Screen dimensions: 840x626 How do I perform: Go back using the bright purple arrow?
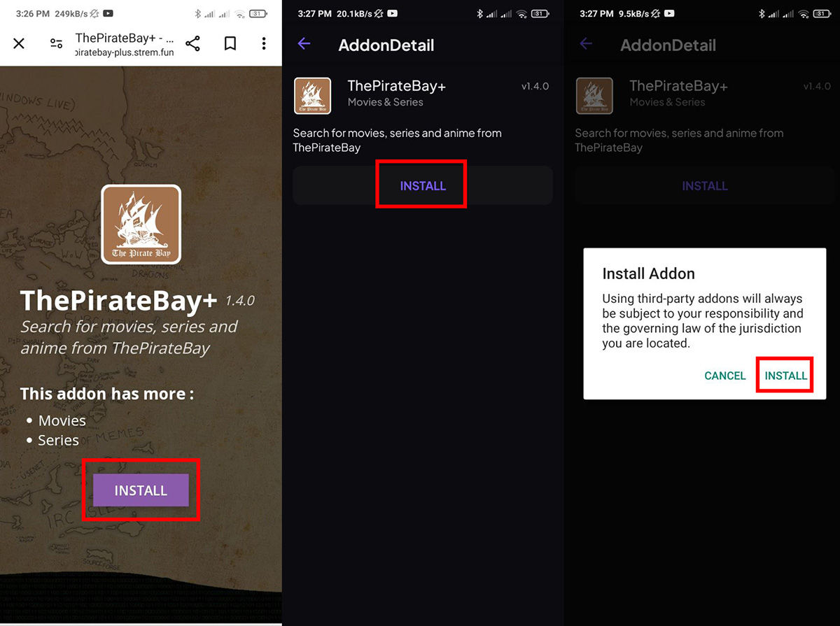tap(304, 44)
